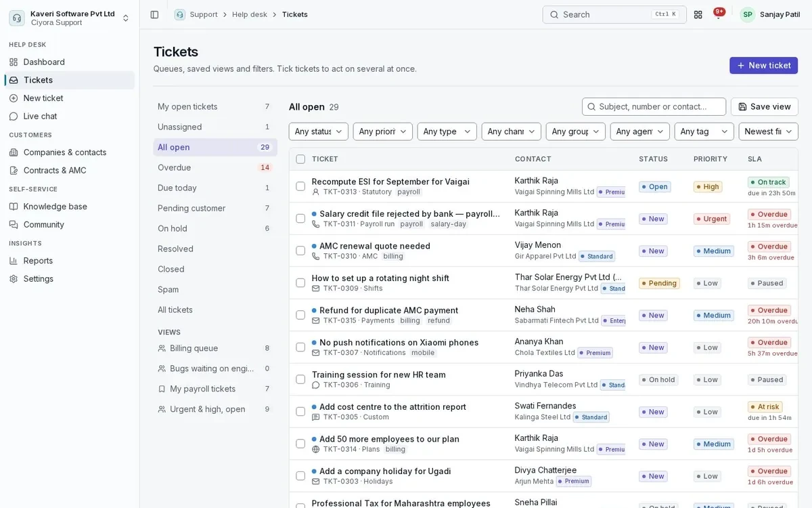
Task: Click the PRIORITY column header
Action: [710, 159]
